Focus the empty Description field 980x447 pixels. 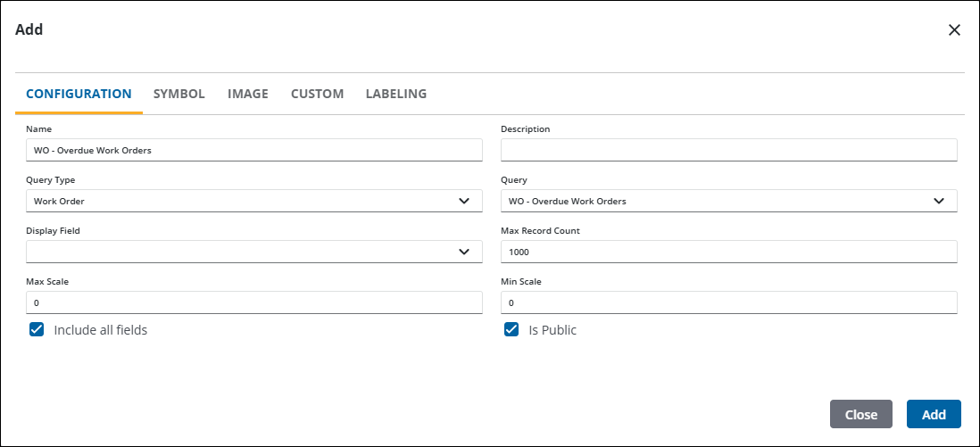[x=728, y=150]
